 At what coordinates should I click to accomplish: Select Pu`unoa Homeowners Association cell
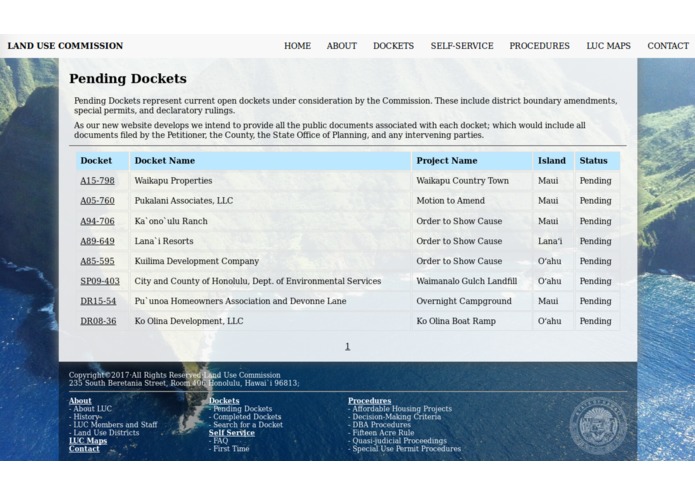pyautogui.click(x=270, y=301)
